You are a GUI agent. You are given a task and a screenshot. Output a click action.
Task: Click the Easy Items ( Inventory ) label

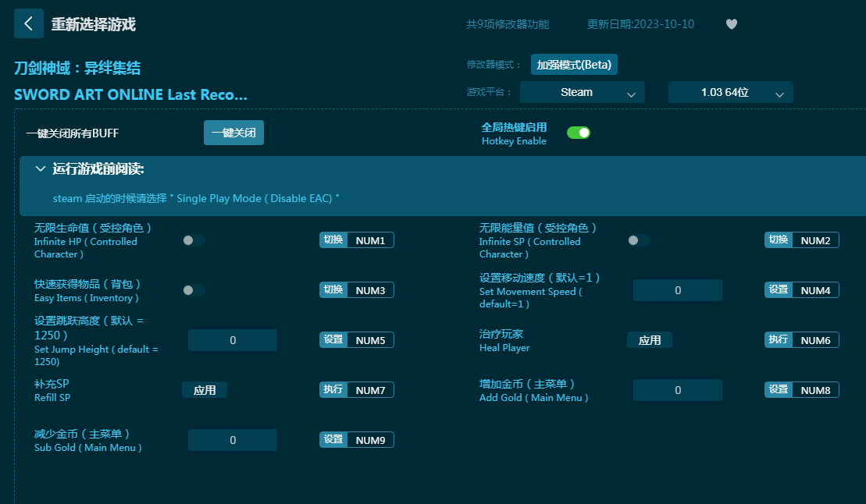tap(86, 298)
